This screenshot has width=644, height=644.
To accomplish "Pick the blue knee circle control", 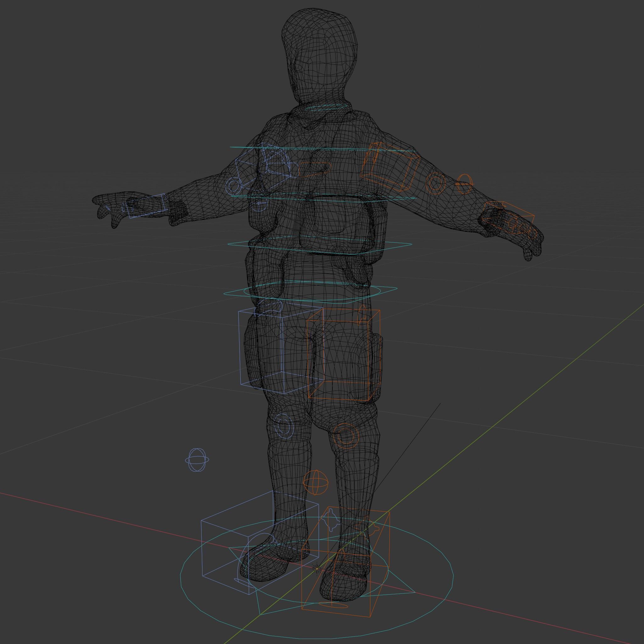I will point(284,426).
